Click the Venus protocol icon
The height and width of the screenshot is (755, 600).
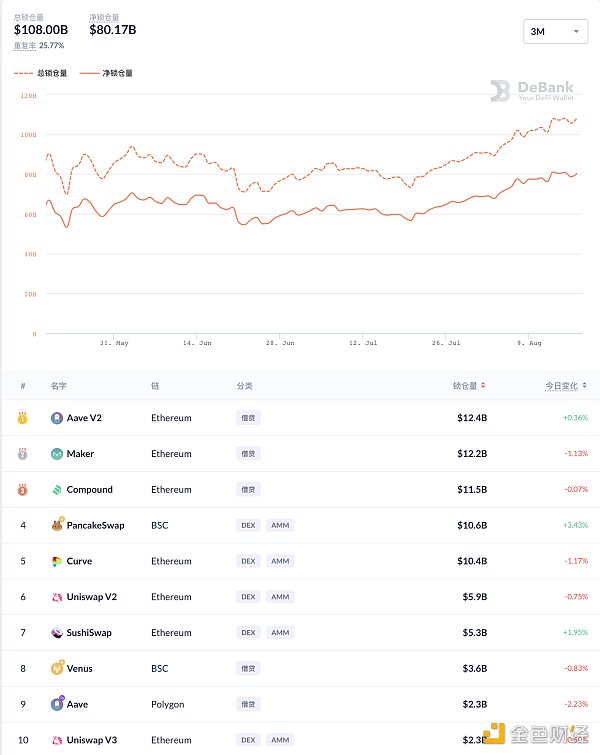pyautogui.click(x=57, y=668)
